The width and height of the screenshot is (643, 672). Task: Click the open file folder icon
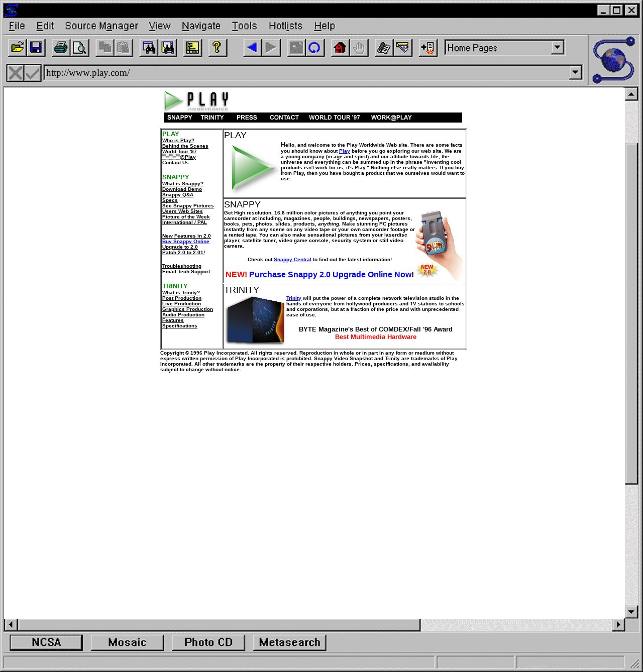point(18,48)
